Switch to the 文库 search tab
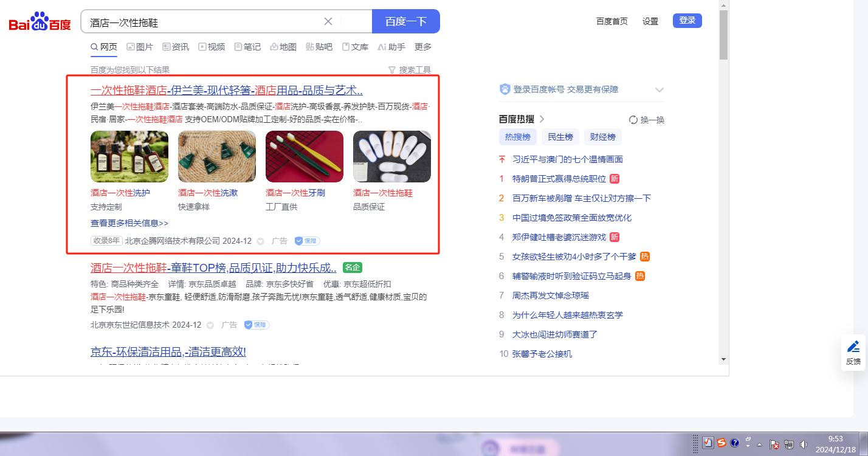The width and height of the screenshot is (868, 456). [x=356, y=47]
